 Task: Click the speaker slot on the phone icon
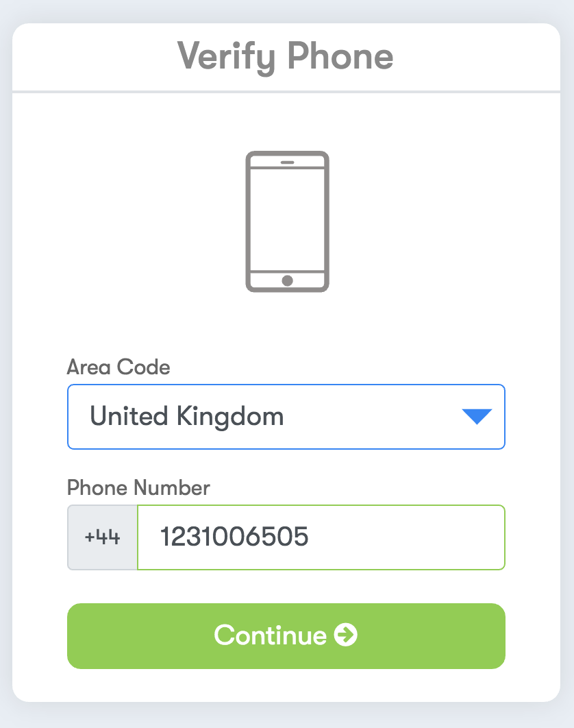287,162
